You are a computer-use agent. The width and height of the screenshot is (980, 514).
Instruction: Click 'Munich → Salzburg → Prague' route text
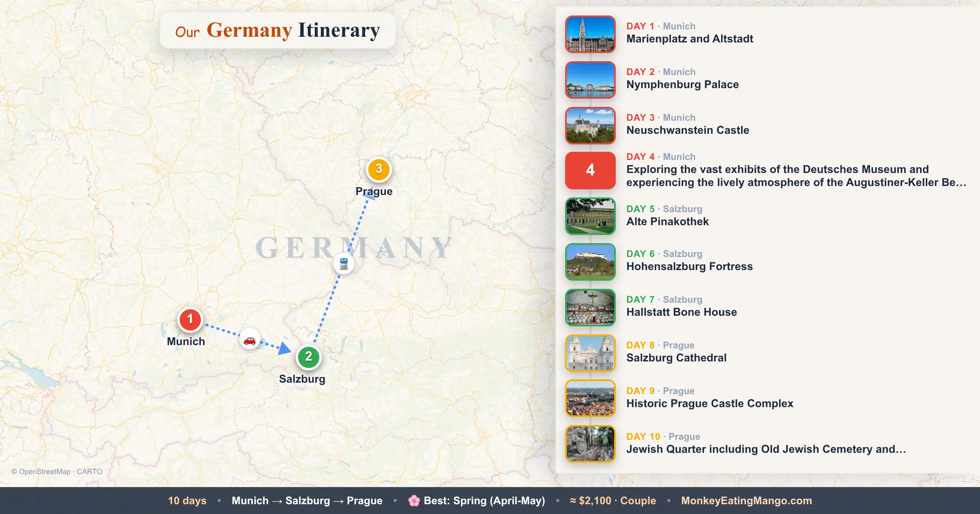[307, 501]
